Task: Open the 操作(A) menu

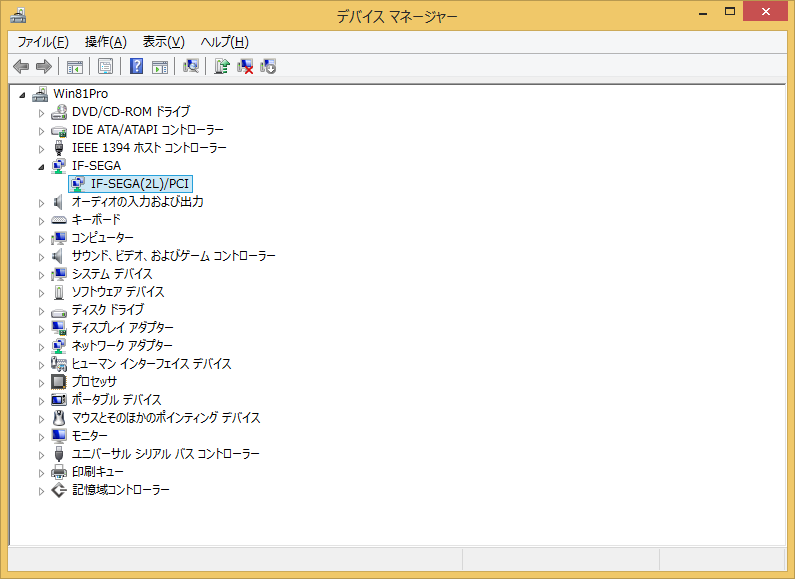Action: coord(105,41)
